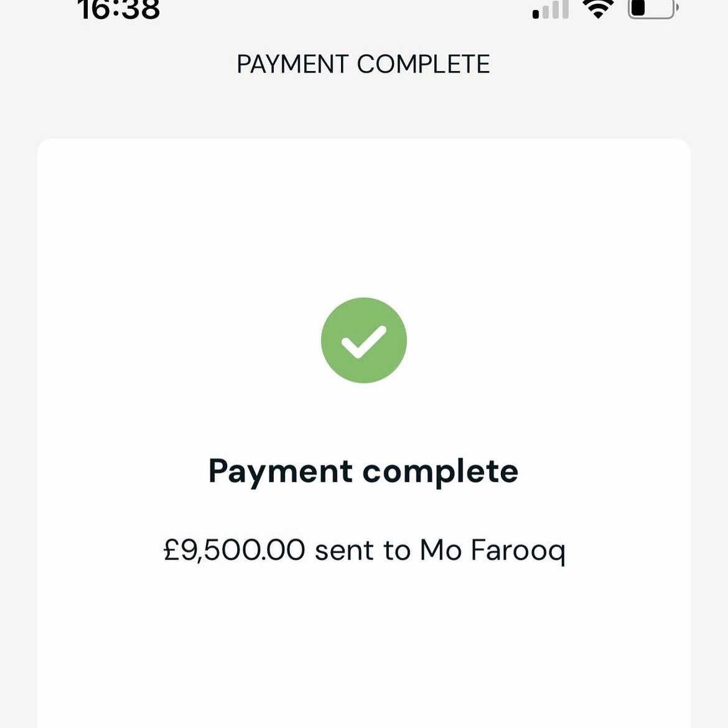Tap the word "Payment" in bold heading
The image size is (728, 728).
click(x=281, y=471)
